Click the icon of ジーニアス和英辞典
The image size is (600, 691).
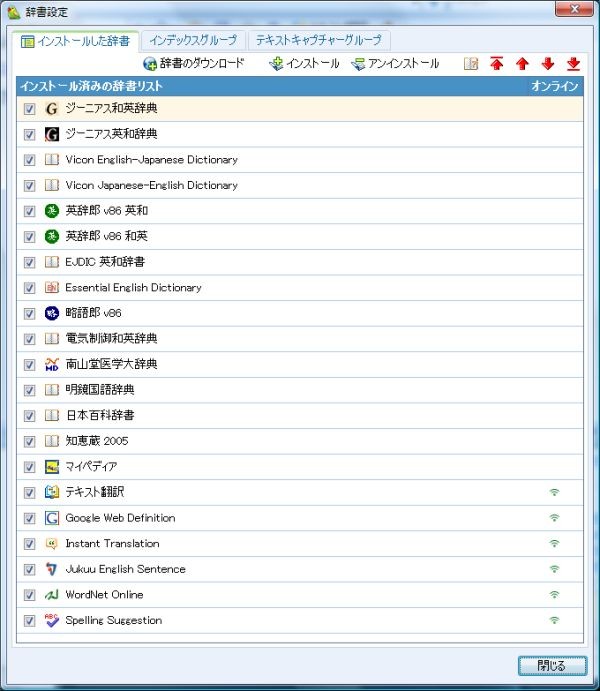tap(52, 108)
